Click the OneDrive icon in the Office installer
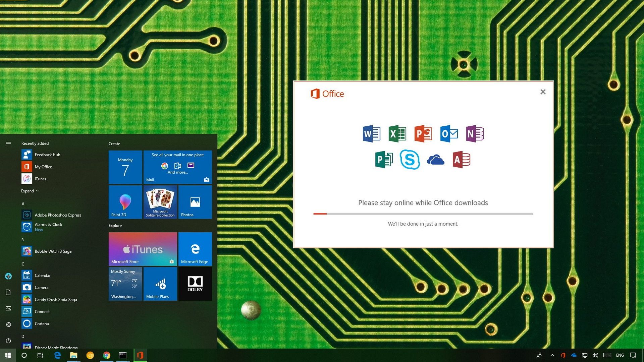Image resolution: width=644 pixels, height=362 pixels. click(x=436, y=160)
